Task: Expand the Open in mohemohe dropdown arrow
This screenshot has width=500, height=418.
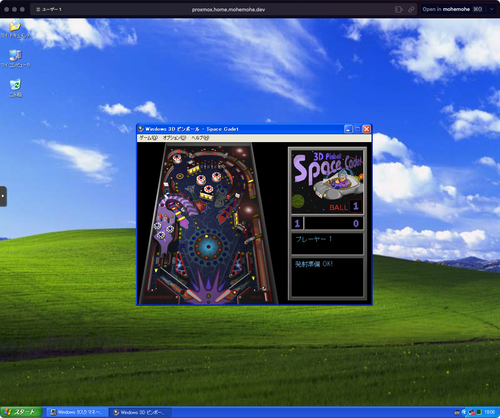Action: [492, 9]
